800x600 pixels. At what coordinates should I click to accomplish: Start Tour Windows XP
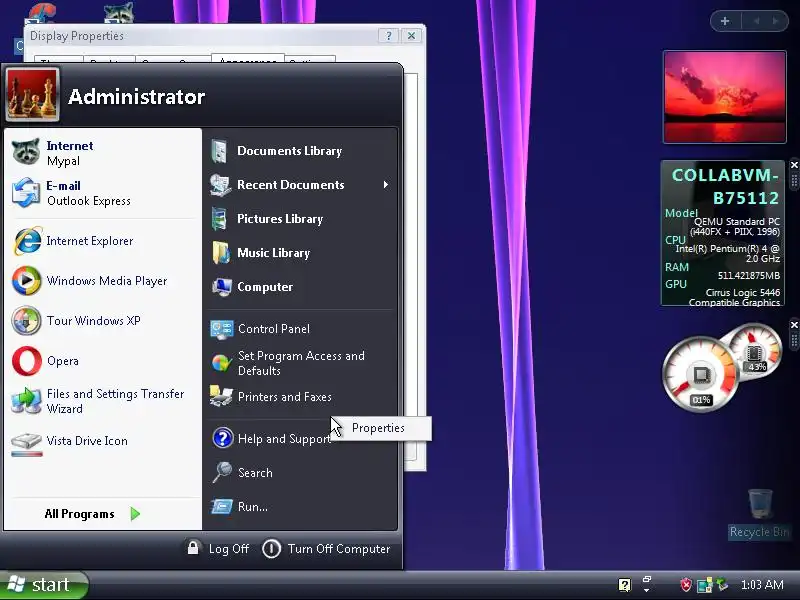point(102,320)
